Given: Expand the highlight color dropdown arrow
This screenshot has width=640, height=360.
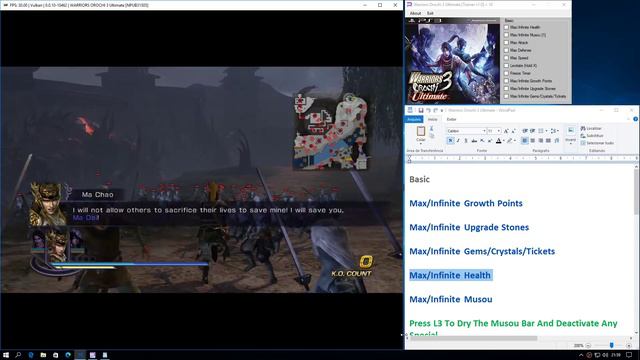Looking at the screenshot, I should [x=515, y=140].
